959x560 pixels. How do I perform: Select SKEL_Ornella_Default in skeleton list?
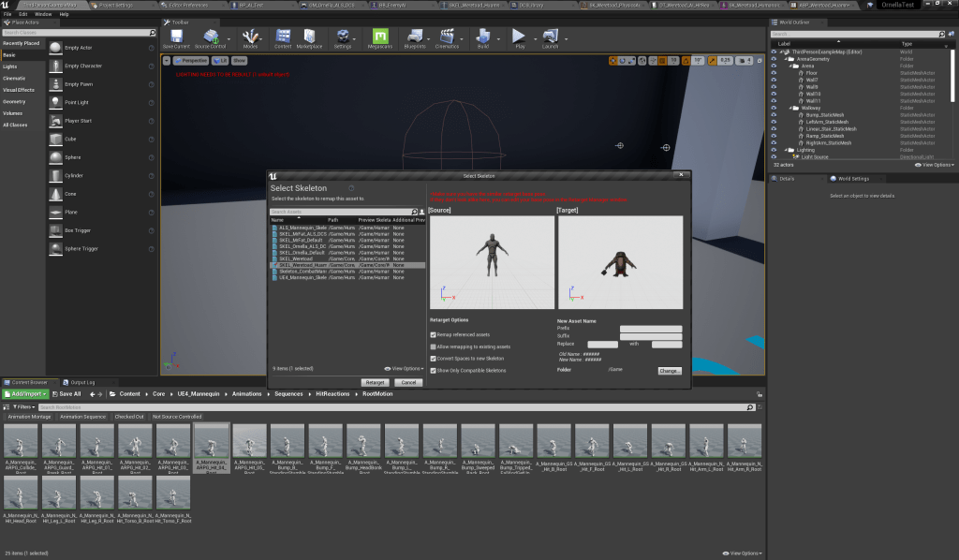[302, 253]
